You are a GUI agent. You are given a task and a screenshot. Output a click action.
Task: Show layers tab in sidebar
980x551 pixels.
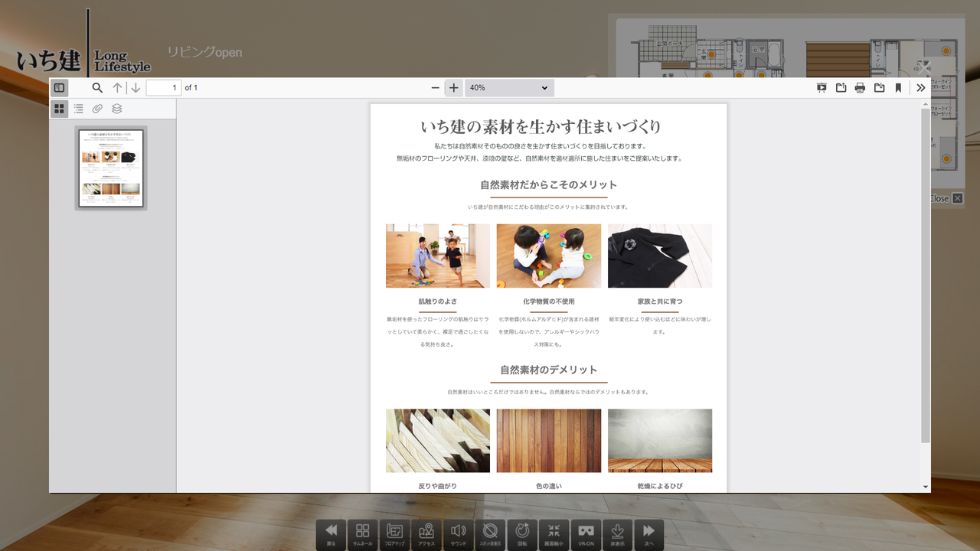[116, 109]
